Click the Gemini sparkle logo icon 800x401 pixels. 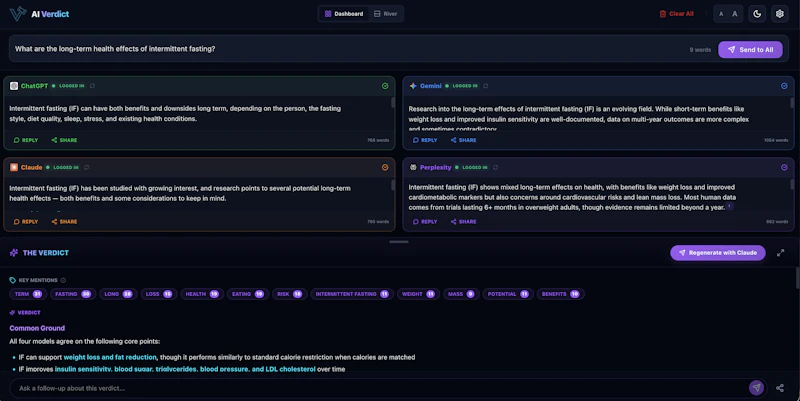click(x=413, y=86)
